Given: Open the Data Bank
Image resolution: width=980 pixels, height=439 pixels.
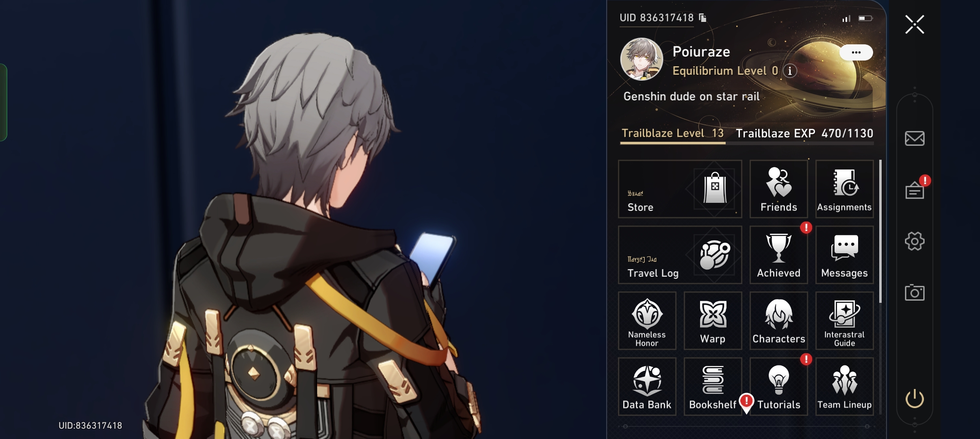Looking at the screenshot, I should (x=647, y=387).
